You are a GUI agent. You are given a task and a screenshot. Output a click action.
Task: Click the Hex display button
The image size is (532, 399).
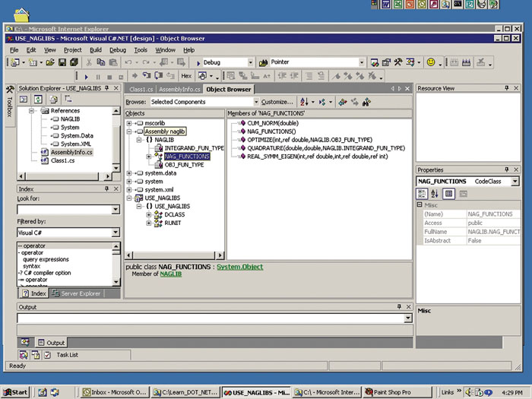[x=186, y=76]
